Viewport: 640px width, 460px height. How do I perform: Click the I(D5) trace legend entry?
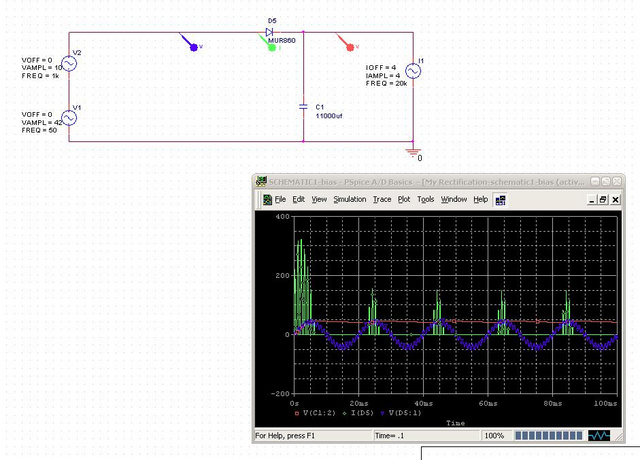pyautogui.click(x=358, y=413)
